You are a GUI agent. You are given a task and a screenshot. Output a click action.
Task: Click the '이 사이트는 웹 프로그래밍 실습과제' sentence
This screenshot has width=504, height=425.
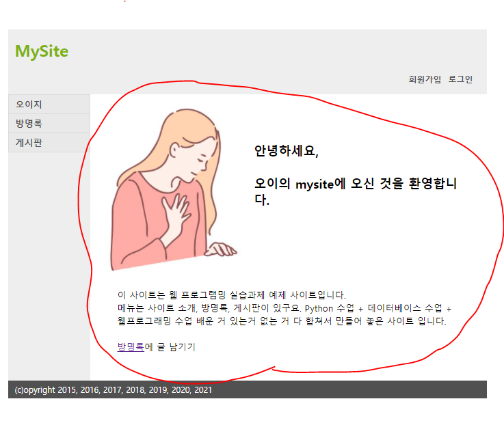(231, 295)
